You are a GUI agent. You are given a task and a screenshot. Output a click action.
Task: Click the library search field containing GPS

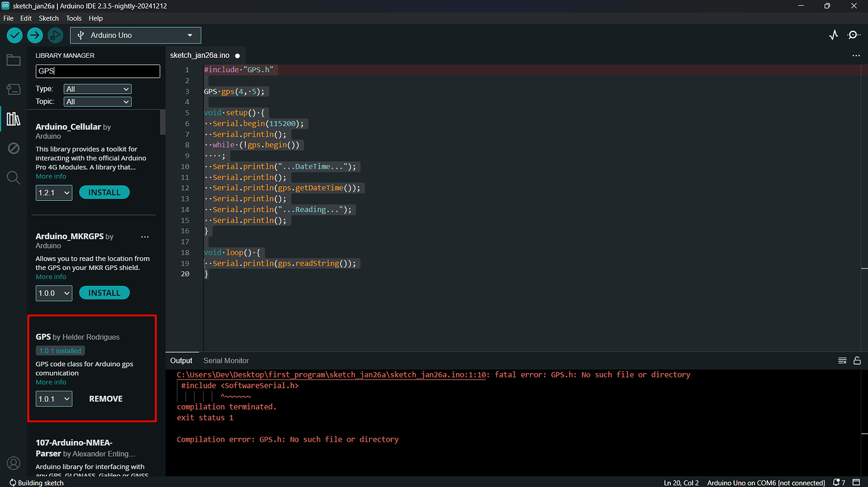pos(97,71)
